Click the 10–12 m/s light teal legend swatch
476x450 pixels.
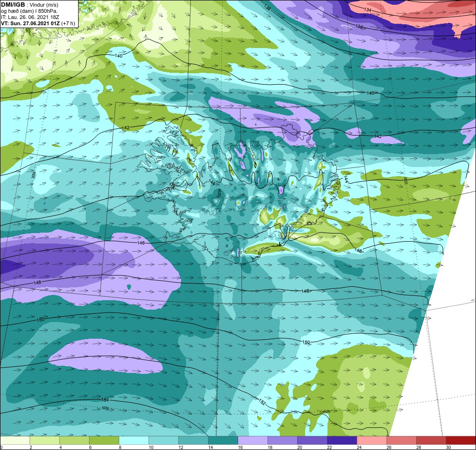[164, 440]
